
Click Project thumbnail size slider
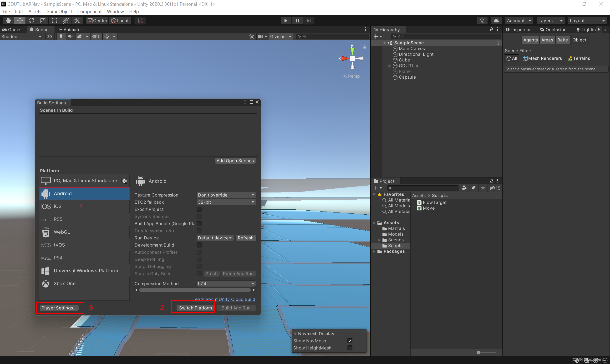pos(487,353)
